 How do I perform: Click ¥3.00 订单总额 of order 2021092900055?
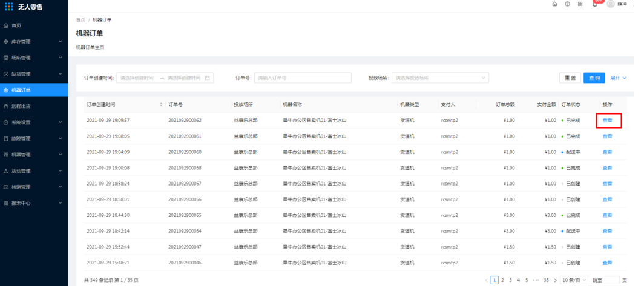[508, 215]
